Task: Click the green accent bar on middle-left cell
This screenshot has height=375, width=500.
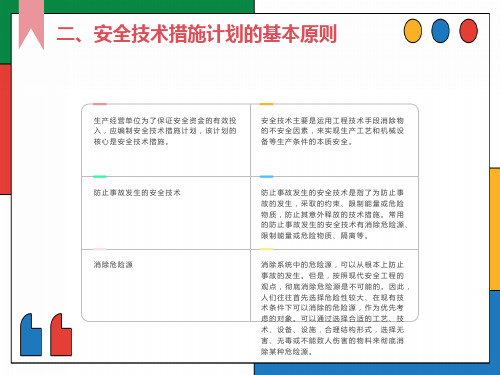Action: pos(100,176)
